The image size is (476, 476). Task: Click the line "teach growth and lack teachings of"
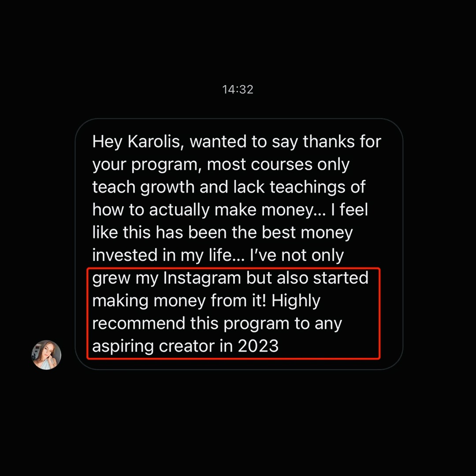(x=229, y=187)
